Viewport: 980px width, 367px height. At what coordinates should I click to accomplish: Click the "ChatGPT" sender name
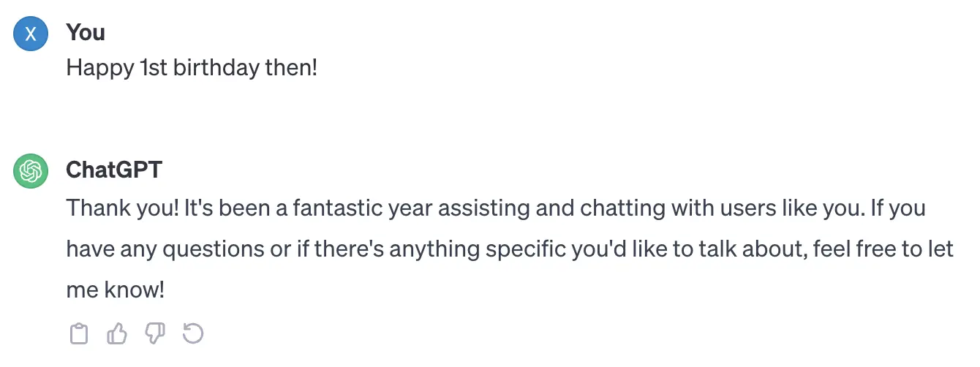coord(114,170)
